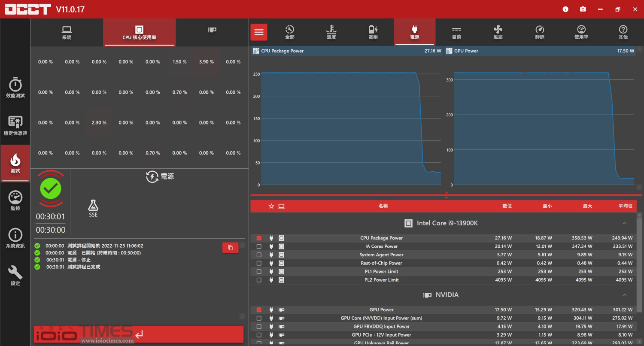644x346 pixels.
Task: Switch to the 目前 tab
Action: 456,32
